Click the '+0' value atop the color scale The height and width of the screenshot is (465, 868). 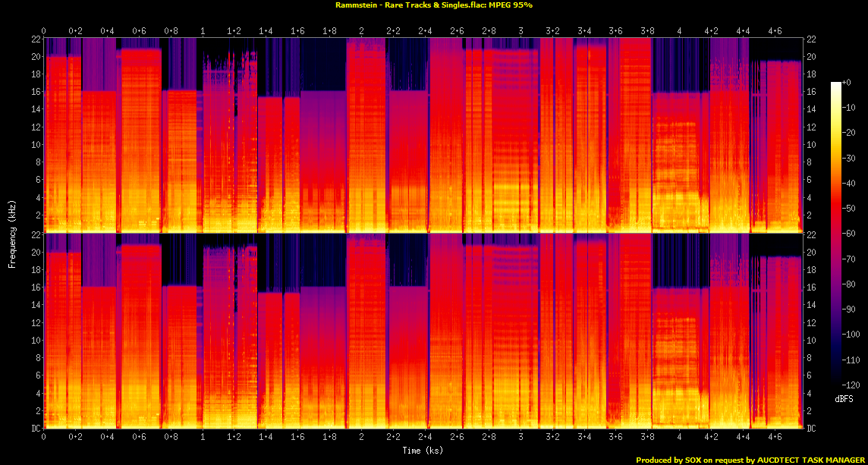pyautogui.click(x=847, y=82)
